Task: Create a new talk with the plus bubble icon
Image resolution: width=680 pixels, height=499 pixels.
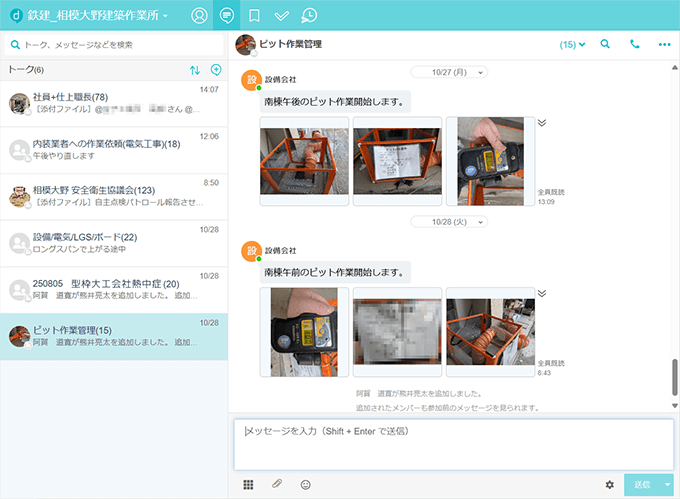Action: tap(216, 69)
